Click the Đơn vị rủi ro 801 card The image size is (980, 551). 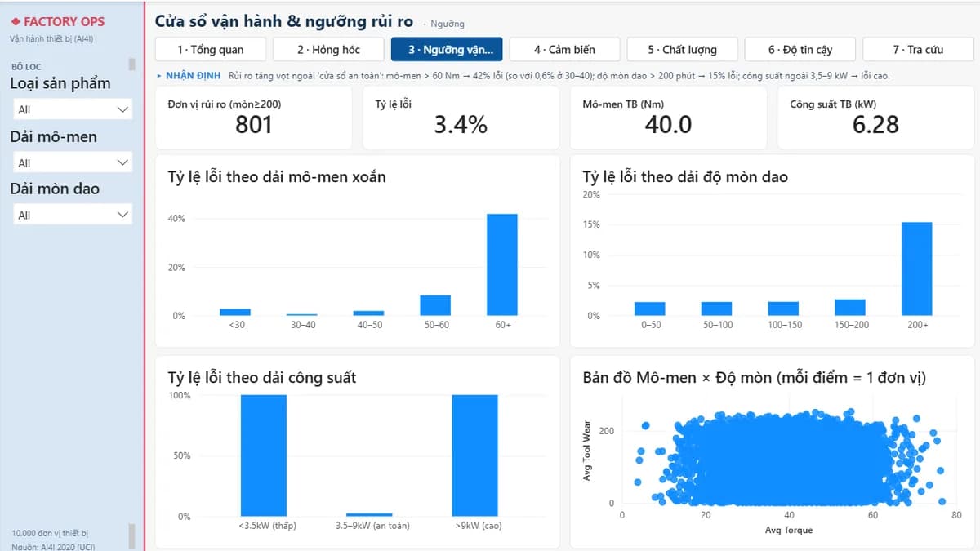pyautogui.click(x=254, y=118)
